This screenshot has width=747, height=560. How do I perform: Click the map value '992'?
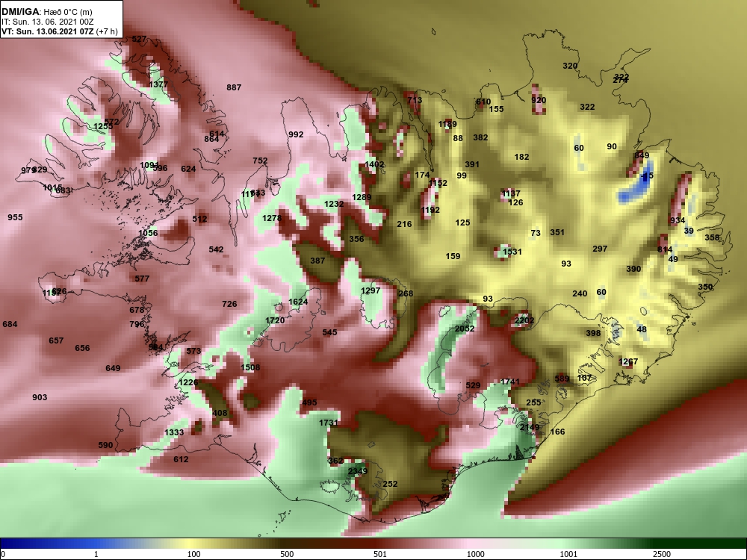296,134
